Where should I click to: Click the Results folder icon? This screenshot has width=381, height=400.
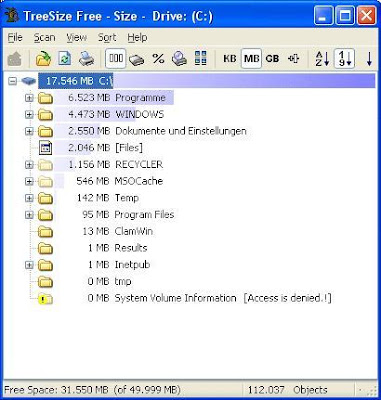pyautogui.click(x=45, y=248)
